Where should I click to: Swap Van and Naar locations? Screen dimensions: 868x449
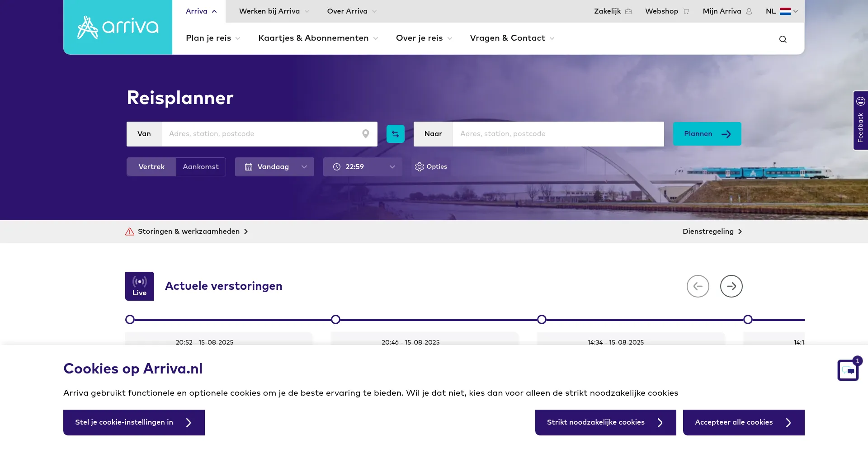396,134
